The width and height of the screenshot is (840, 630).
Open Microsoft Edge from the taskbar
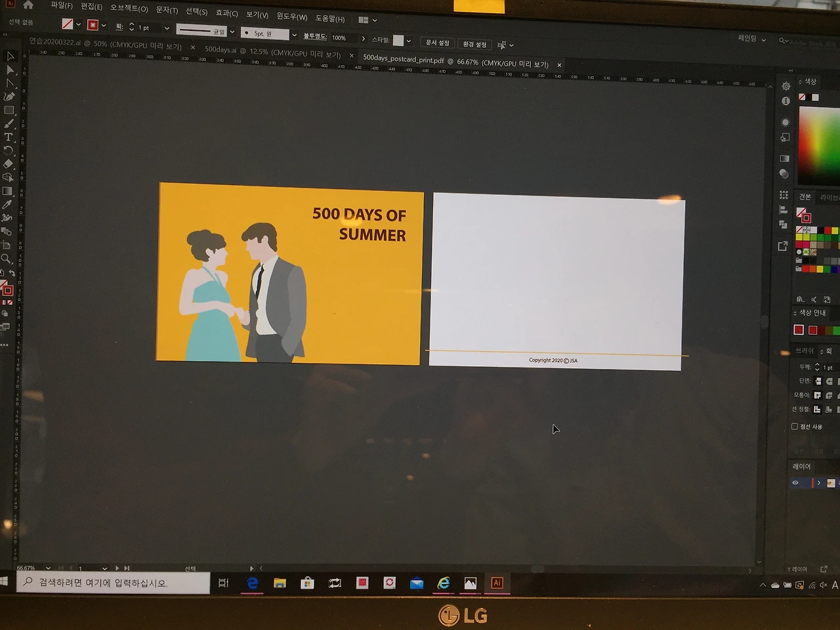252,583
